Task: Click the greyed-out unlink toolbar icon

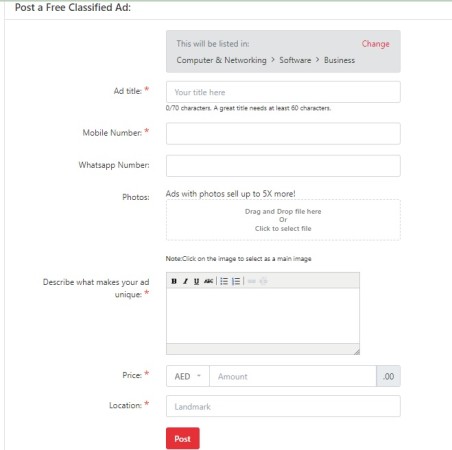Action: 263,281
